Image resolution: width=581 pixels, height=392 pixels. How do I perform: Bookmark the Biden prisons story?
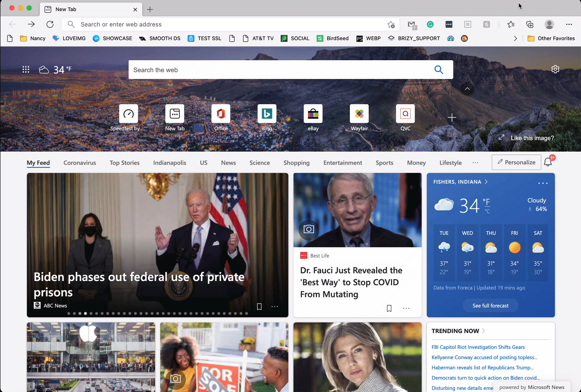[259, 307]
